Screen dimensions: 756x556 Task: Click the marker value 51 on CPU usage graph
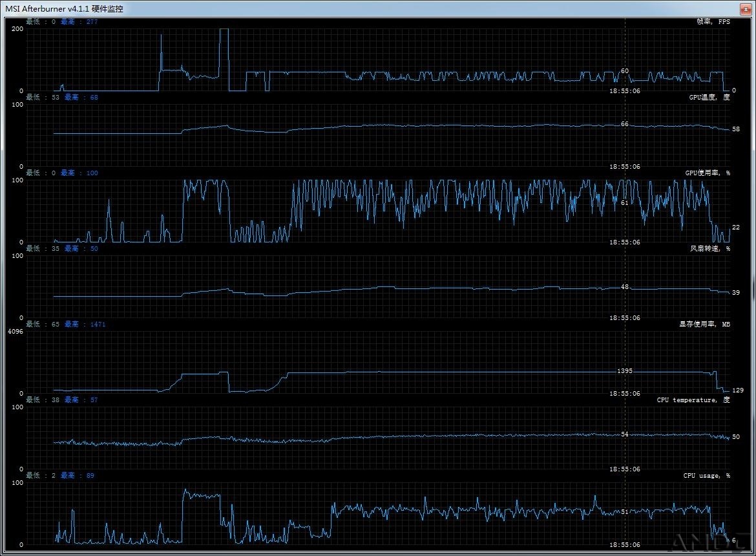[x=624, y=512]
